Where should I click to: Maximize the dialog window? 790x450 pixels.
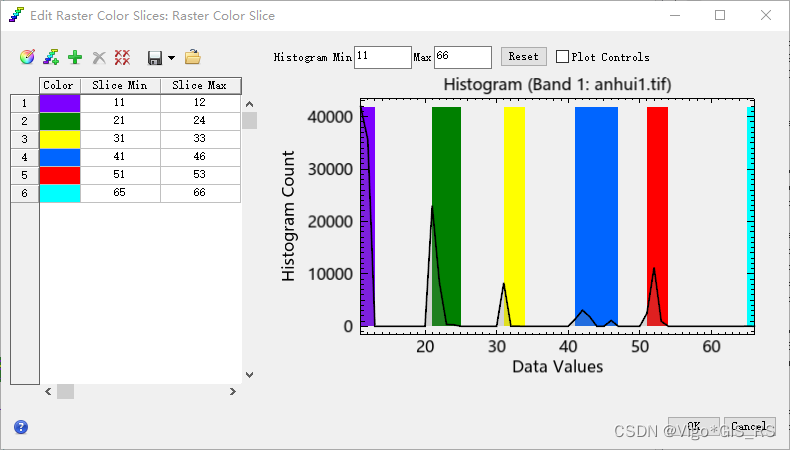pyautogui.click(x=720, y=15)
